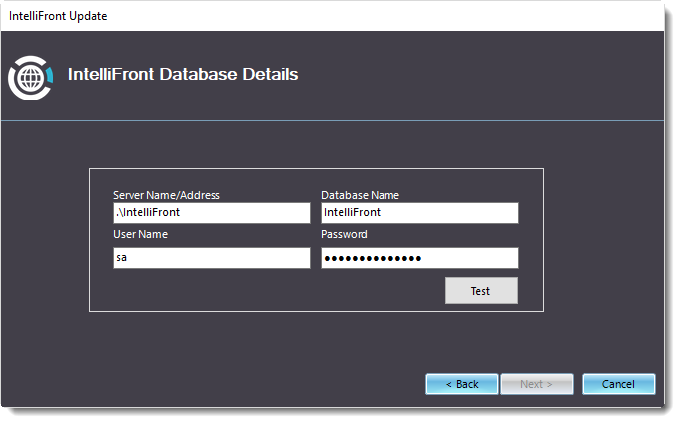Click the 'Database Name' label
The height and width of the screenshot is (423, 680).
tap(360, 195)
